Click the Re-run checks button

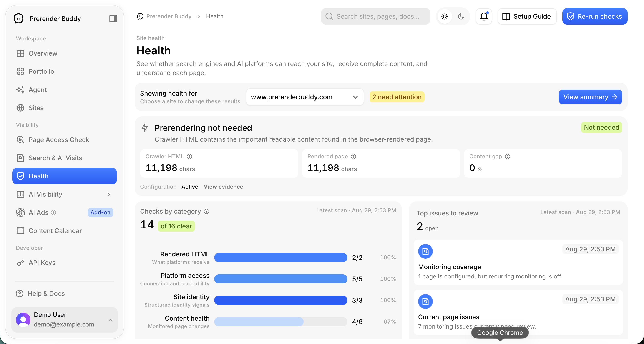click(595, 16)
